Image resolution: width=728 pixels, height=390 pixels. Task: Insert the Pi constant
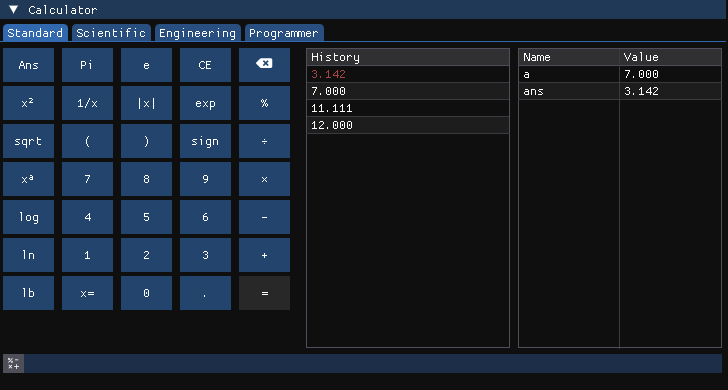[87, 65]
